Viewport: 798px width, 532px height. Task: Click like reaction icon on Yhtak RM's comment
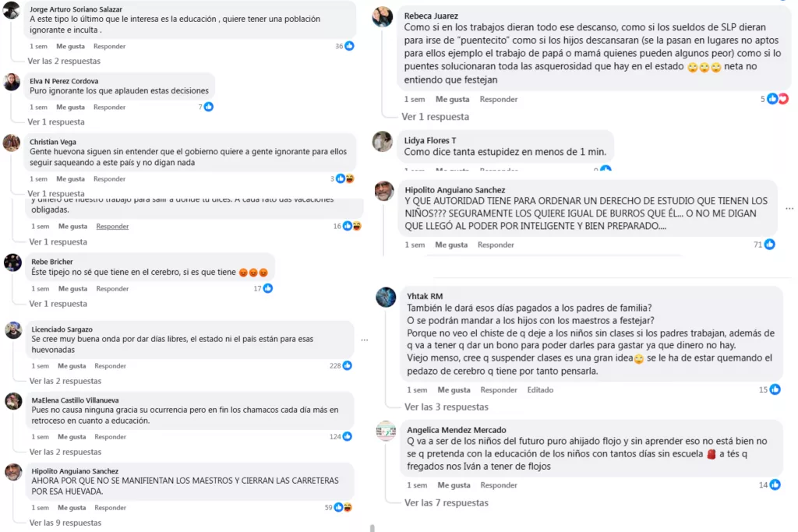coord(775,389)
